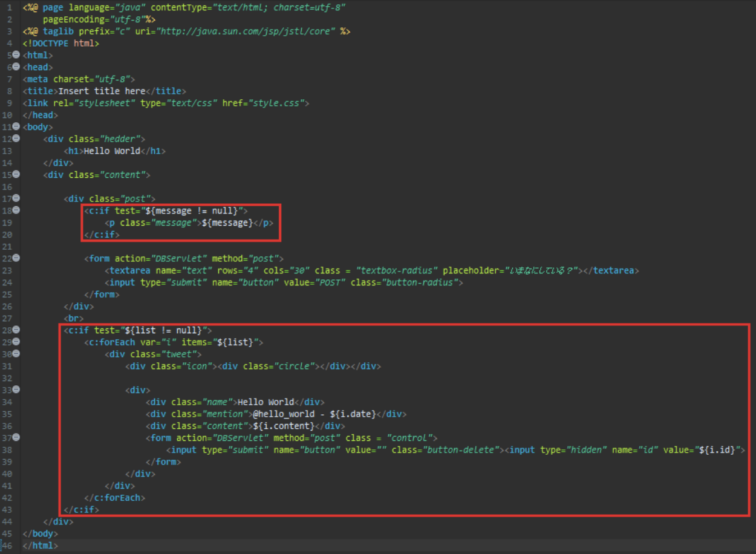This screenshot has width=756, height=554.
Task: Click the "text/css" type value
Action: pyautogui.click(x=192, y=103)
